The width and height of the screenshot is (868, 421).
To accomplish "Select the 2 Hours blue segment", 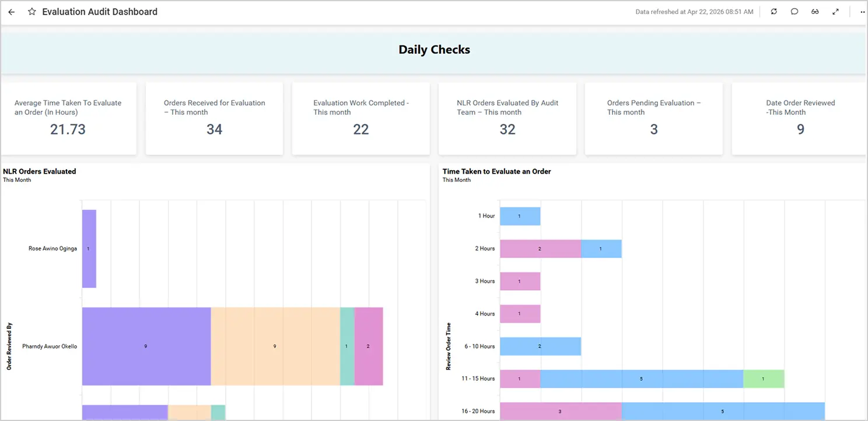I will point(601,248).
